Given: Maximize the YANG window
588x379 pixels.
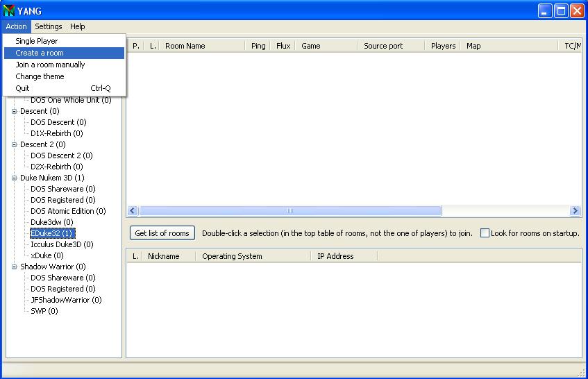Looking at the screenshot, I should click(561, 10).
